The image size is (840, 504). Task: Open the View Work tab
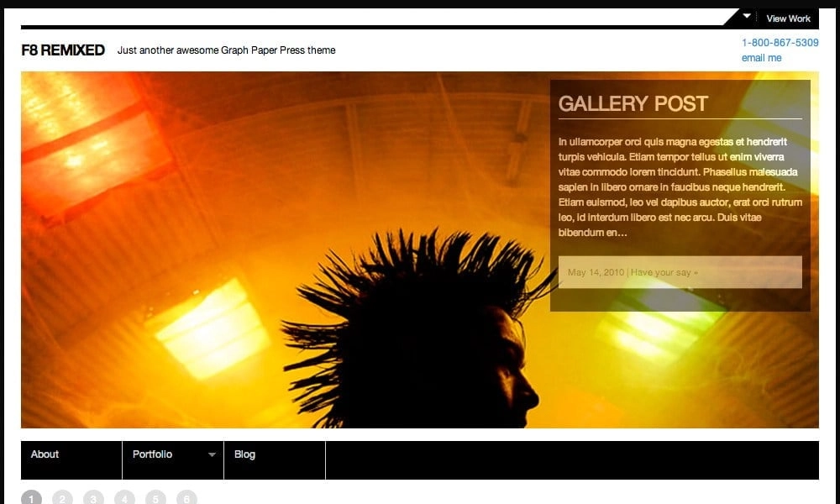[x=788, y=18]
